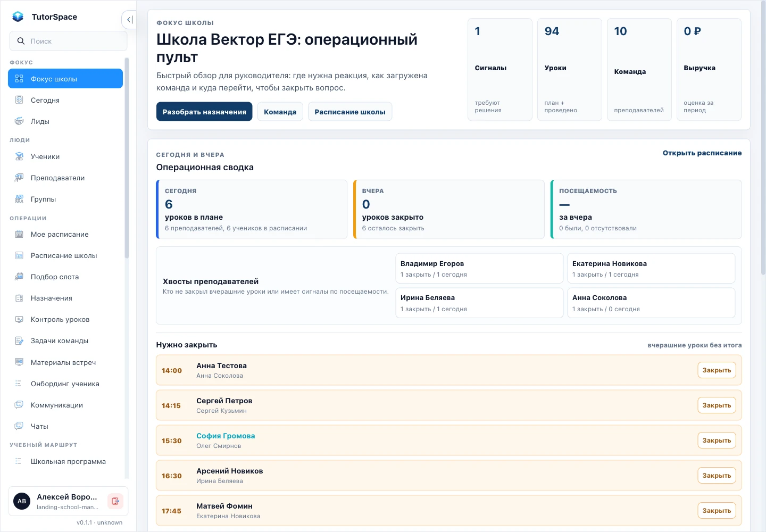766x532 pixels.
Task: Navigate to Подбор слота
Action: point(65,277)
